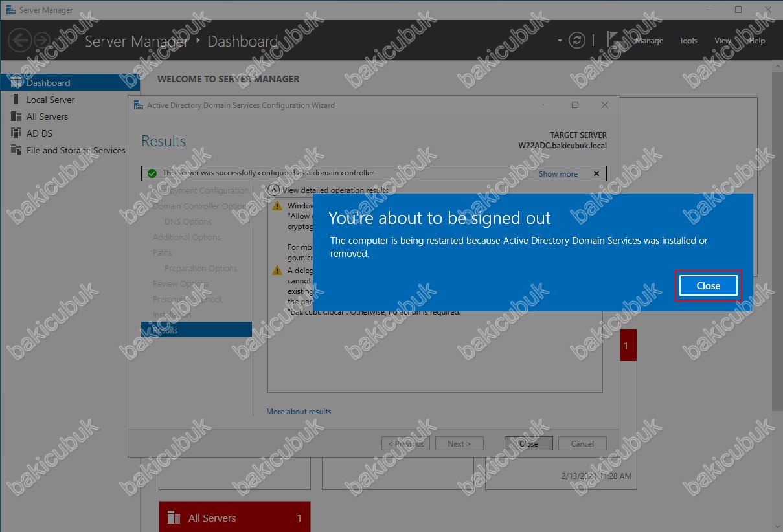Image resolution: width=783 pixels, height=532 pixels.
Task: Open the View menu
Action: [x=723, y=41]
